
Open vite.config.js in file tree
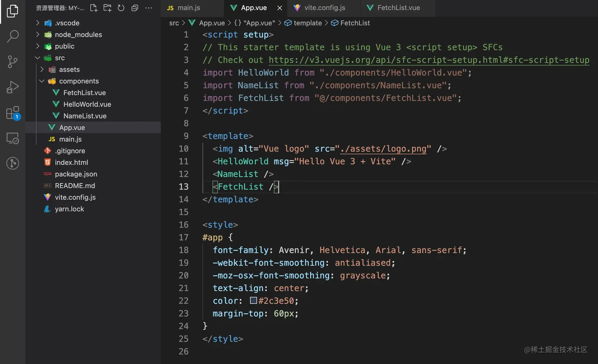[x=93, y=197]
